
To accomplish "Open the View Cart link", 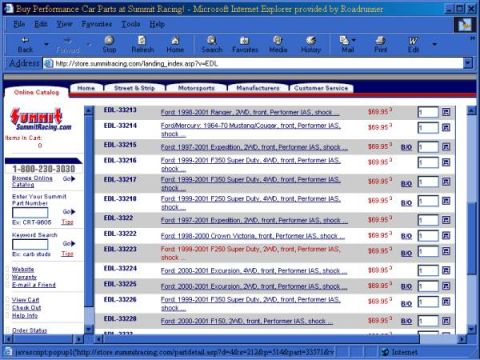I will coord(25,300).
